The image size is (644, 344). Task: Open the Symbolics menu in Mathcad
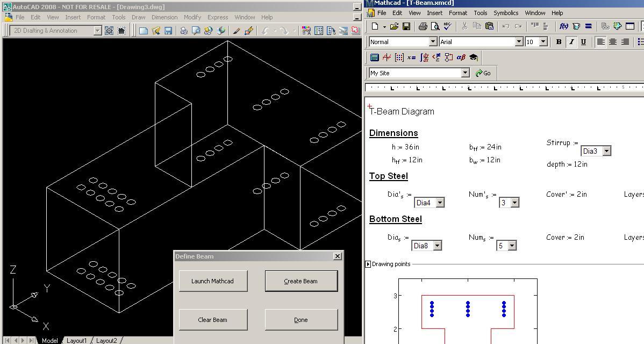pyautogui.click(x=505, y=13)
